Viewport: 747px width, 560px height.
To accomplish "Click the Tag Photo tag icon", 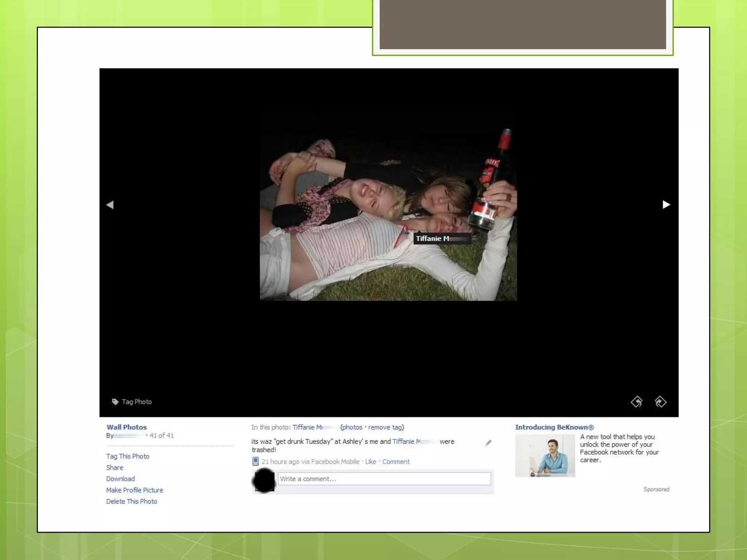I will (115, 402).
